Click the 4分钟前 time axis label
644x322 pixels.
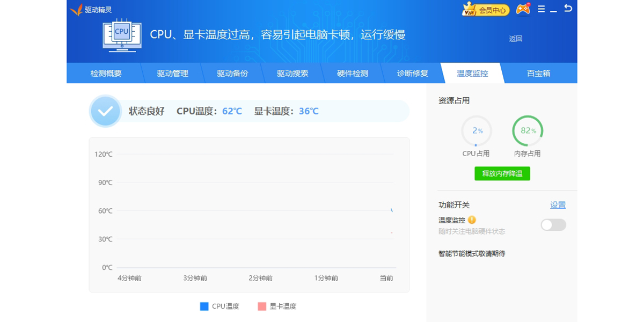130,278
